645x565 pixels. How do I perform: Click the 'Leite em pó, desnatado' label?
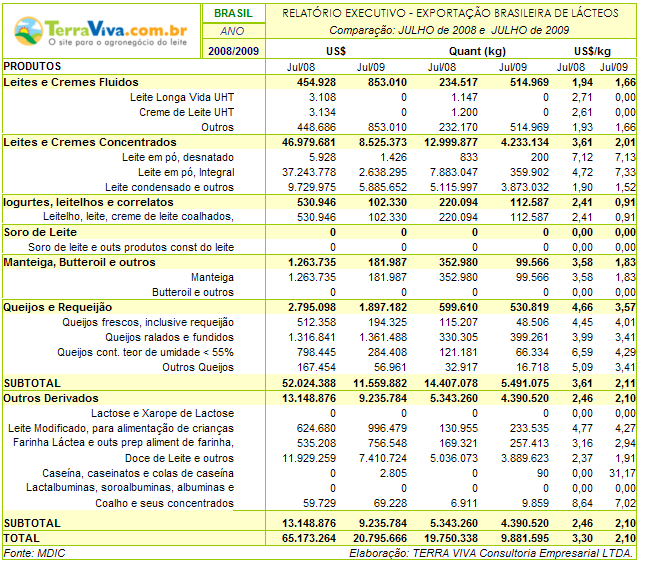[178, 157]
